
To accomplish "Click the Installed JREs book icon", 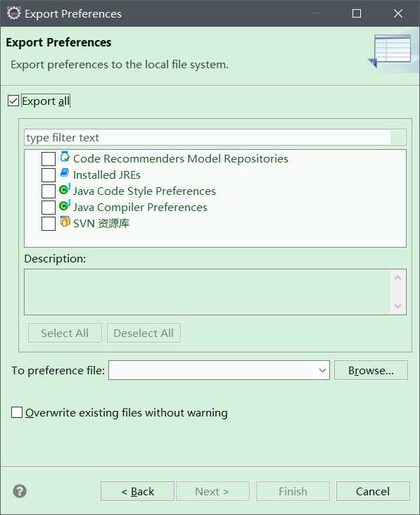I will pyautogui.click(x=65, y=173).
